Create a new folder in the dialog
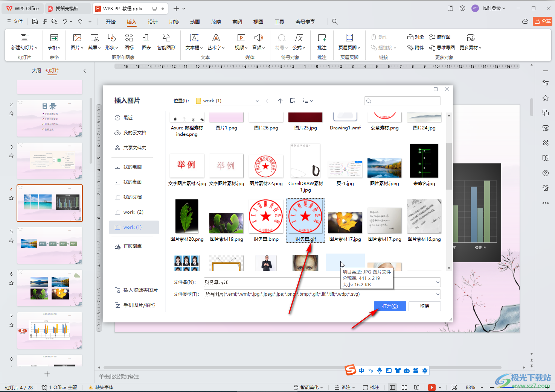Image resolution: width=555 pixels, height=392 pixels. [293, 101]
